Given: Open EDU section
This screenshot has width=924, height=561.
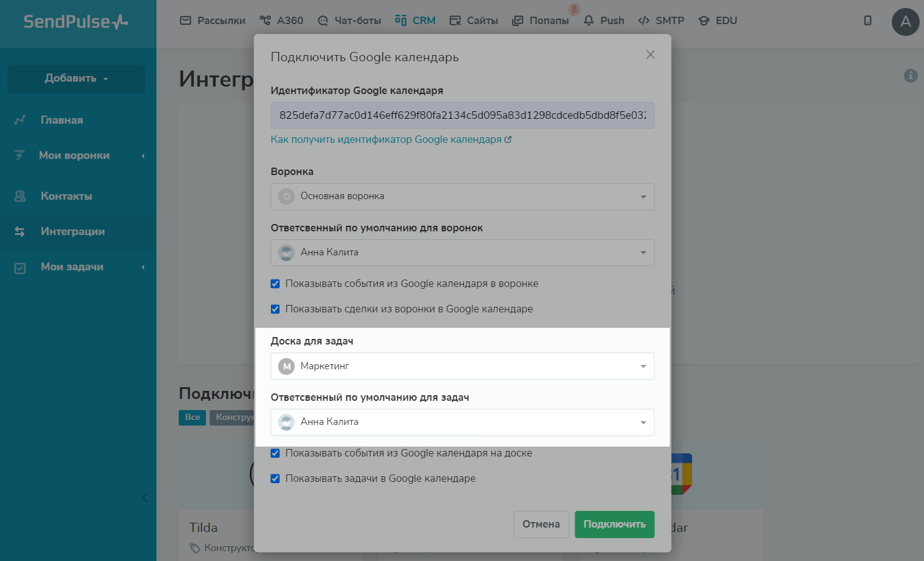Looking at the screenshot, I should [x=717, y=20].
